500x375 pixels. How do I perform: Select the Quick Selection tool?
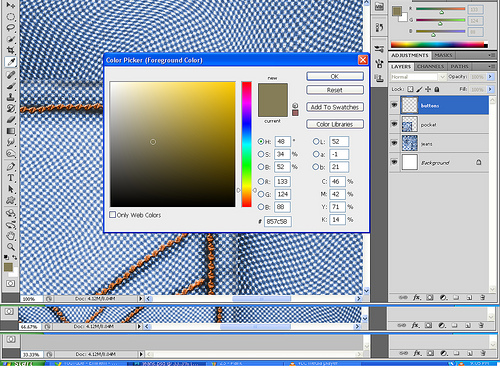(11, 39)
